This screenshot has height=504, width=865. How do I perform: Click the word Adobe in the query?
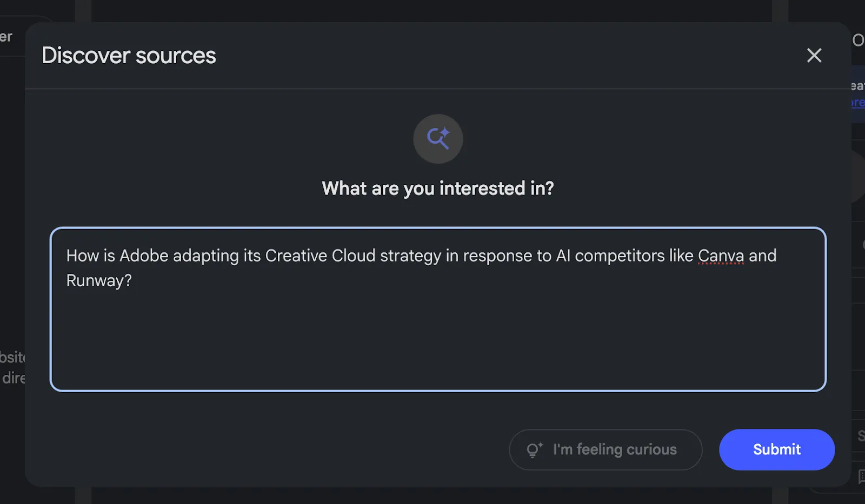coord(144,256)
